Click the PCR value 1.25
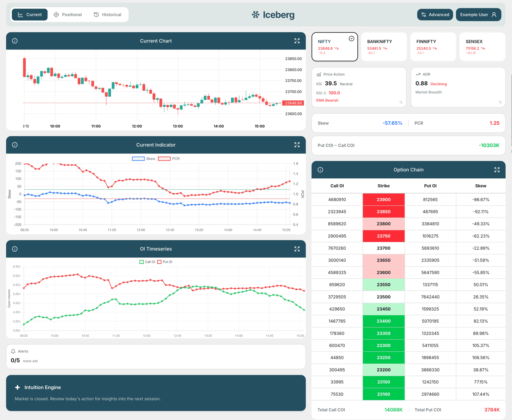The width and height of the screenshot is (512, 420). pos(494,123)
